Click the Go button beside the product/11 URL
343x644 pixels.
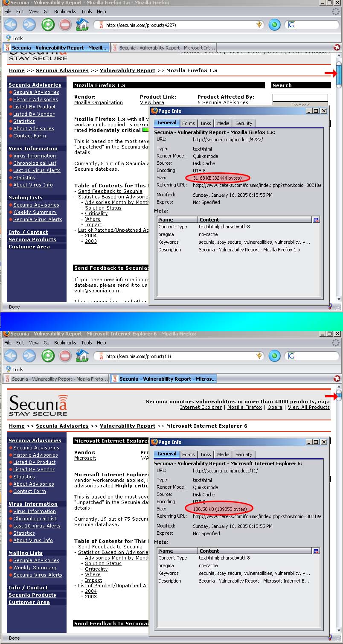coord(274,356)
